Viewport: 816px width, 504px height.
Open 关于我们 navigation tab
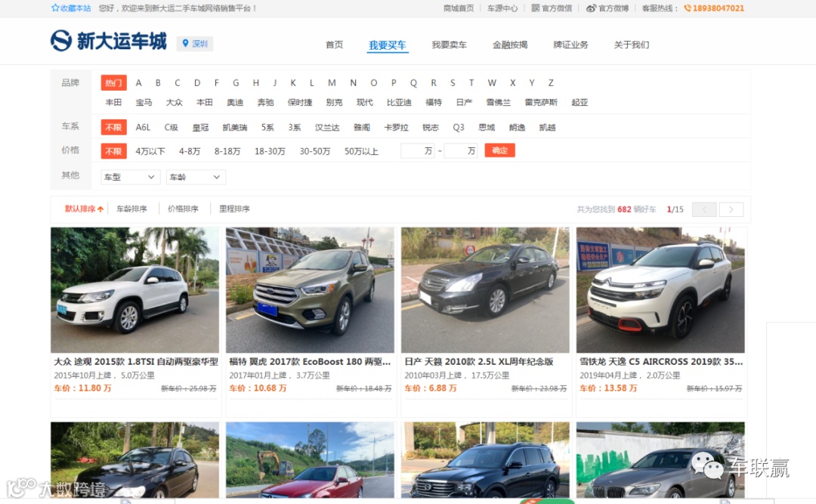tap(632, 45)
